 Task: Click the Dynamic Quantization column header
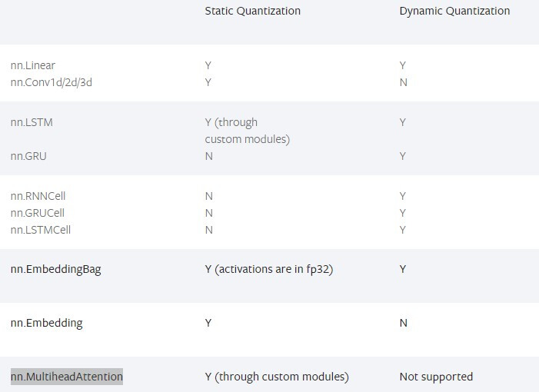(x=454, y=11)
